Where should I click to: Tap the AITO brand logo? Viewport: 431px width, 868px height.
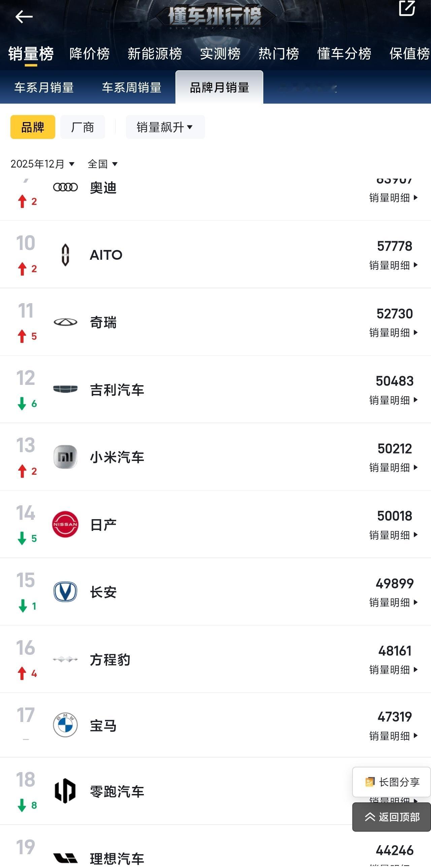pyautogui.click(x=65, y=255)
